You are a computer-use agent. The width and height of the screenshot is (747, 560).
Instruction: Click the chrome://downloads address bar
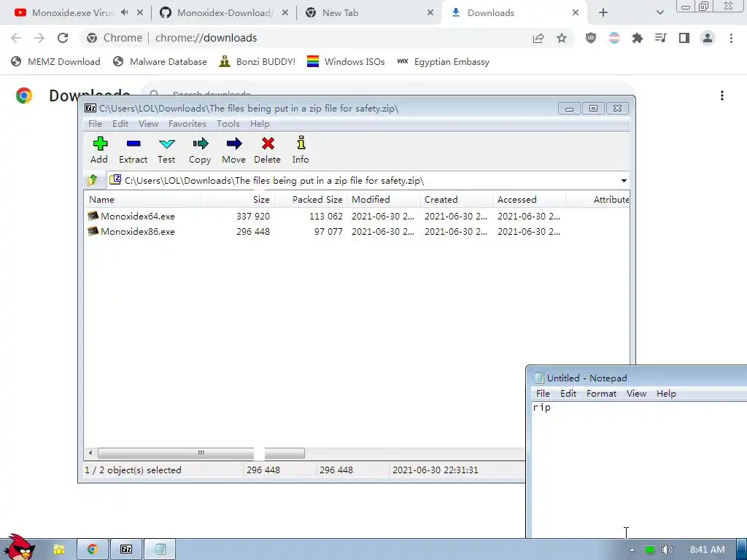305,38
